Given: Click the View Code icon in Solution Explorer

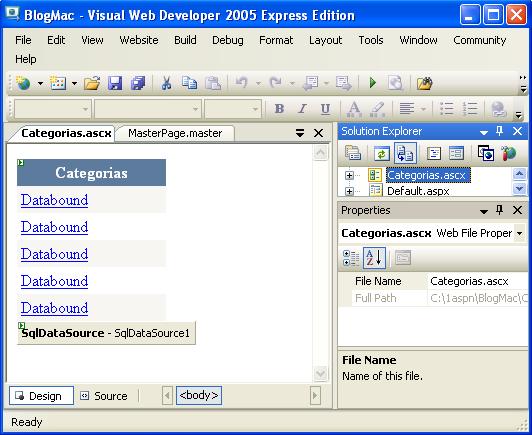Looking at the screenshot, I should pyautogui.click(x=434, y=153).
